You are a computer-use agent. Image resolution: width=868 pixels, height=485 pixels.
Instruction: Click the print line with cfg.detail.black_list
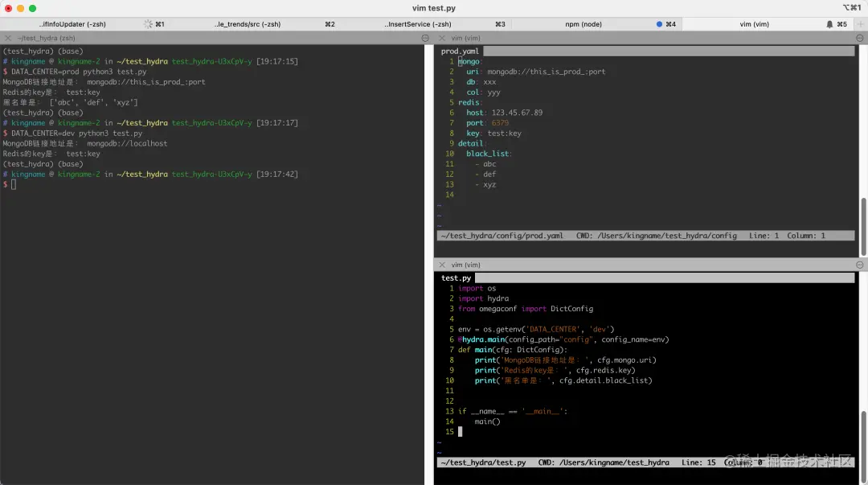[x=563, y=380]
